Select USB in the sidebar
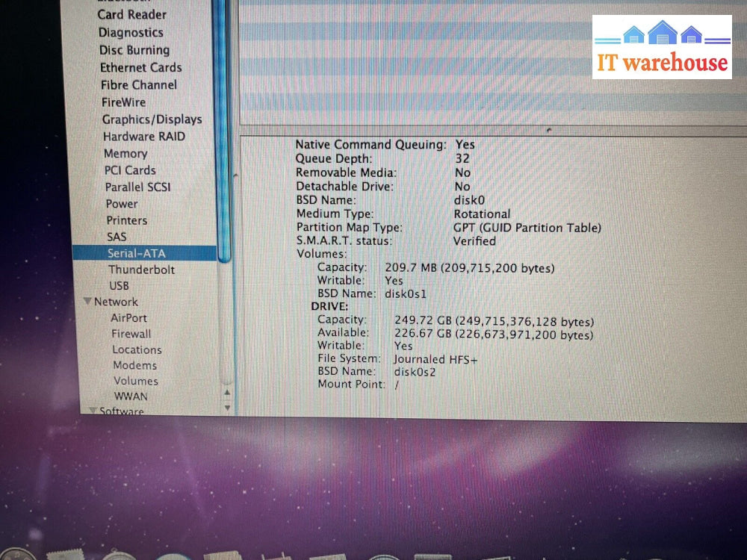The height and width of the screenshot is (560, 747). 119,285
